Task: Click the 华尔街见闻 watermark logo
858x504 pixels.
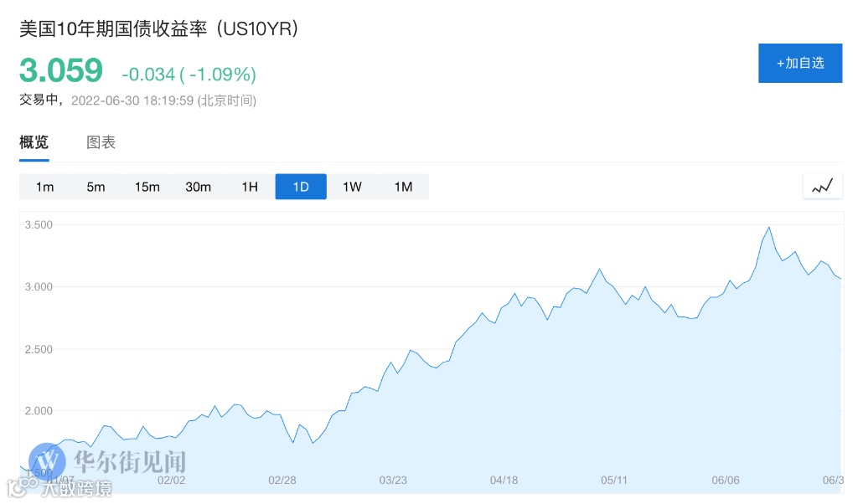Action: 107,460
